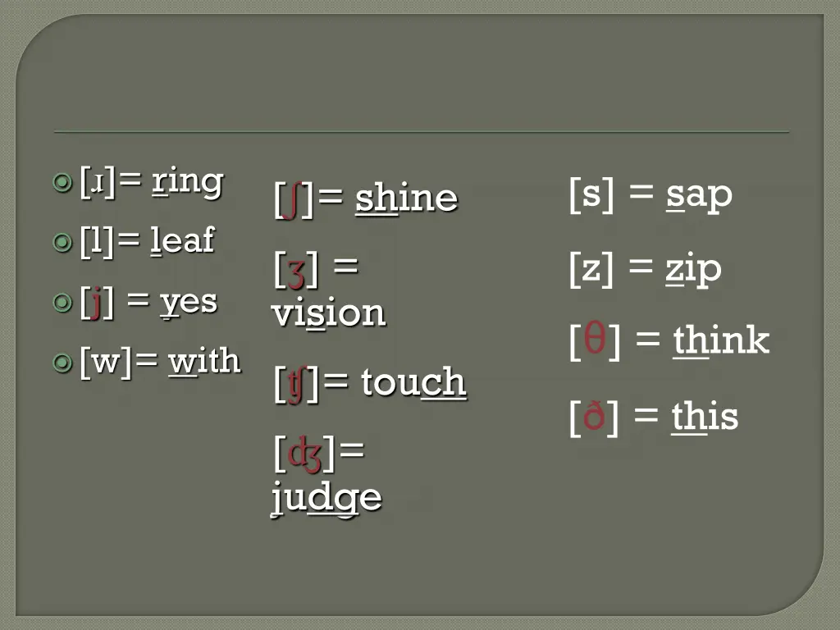840x630 pixels.
Task: Click the bullet icon beside ring
Action: tap(62, 183)
